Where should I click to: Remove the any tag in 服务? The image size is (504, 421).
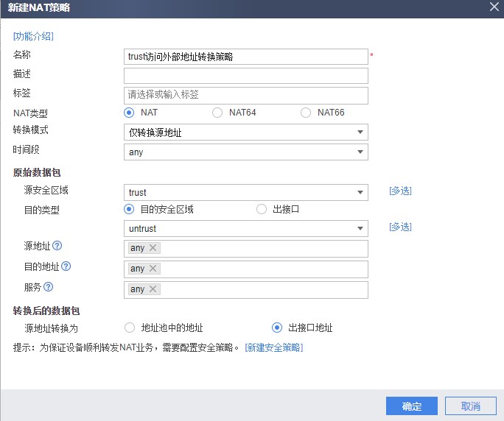click(153, 289)
